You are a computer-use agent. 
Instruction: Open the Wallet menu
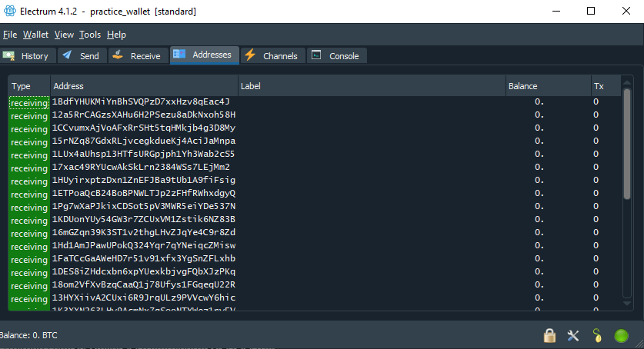click(x=35, y=35)
